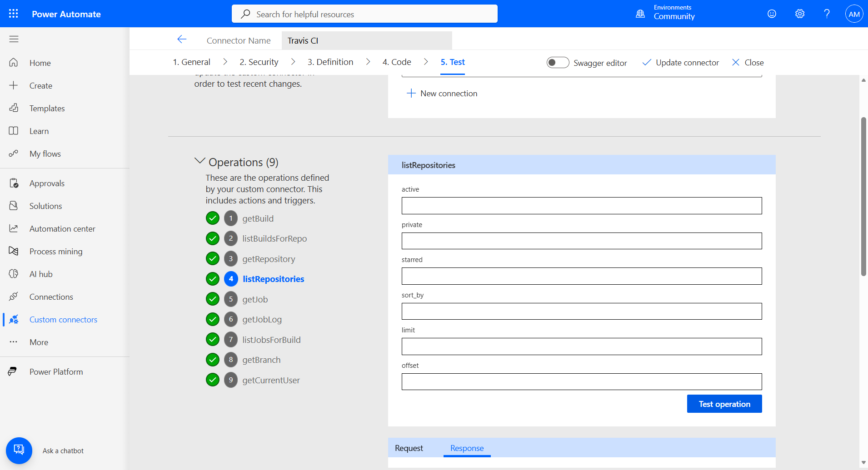The width and height of the screenshot is (868, 470).
Task: Select the getRepository operation
Action: [269, 259]
